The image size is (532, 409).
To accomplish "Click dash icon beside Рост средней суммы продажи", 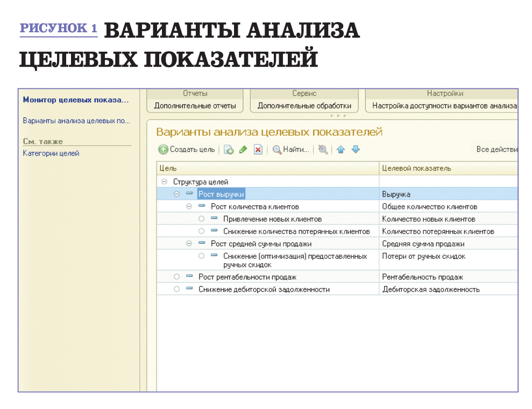I will (202, 243).
